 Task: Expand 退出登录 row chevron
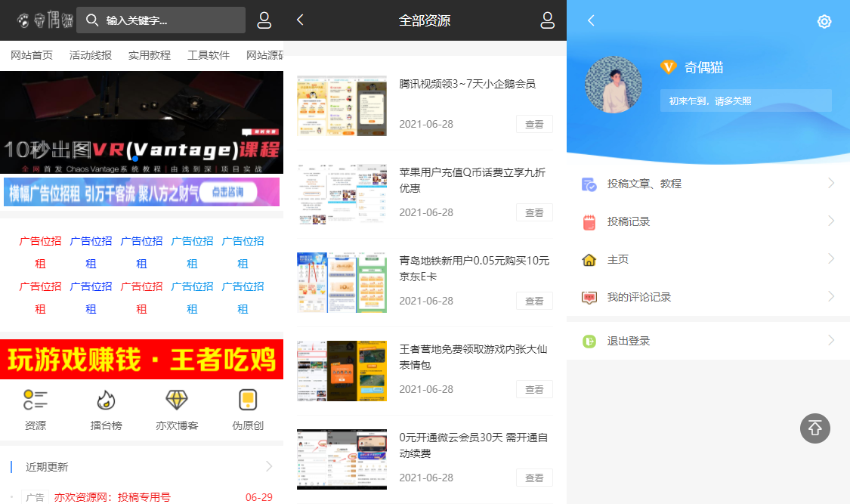[831, 340]
